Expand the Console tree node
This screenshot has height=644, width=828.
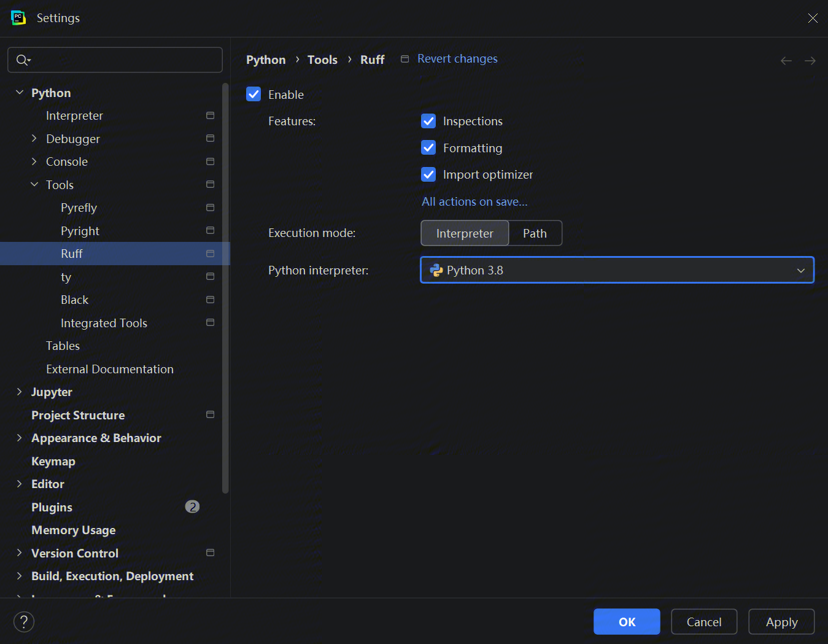pos(34,161)
